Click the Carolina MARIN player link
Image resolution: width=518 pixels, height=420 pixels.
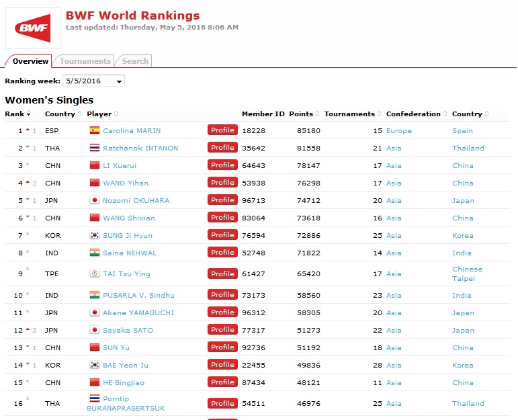(132, 130)
